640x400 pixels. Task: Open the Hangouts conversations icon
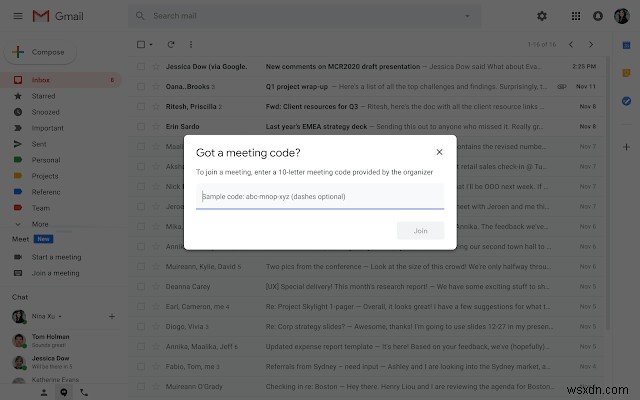tap(64, 392)
